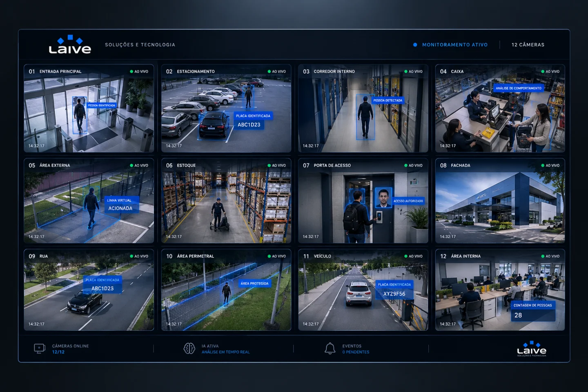Image resolution: width=588 pixels, height=392 pixels.
Task: Click the Linha Virtual Acionada alert tag
Action: pyautogui.click(x=122, y=205)
